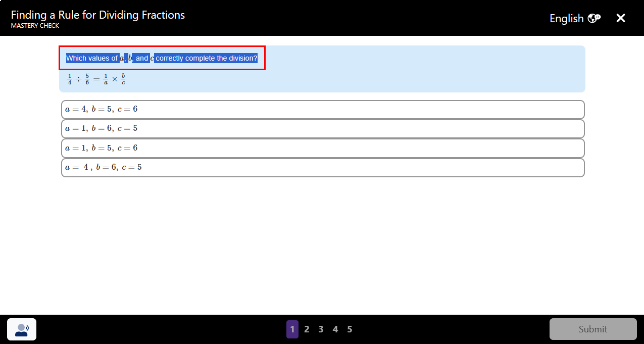Click the fraction 1 over 4 in the equation
The width and height of the screenshot is (644, 344).
(x=70, y=79)
